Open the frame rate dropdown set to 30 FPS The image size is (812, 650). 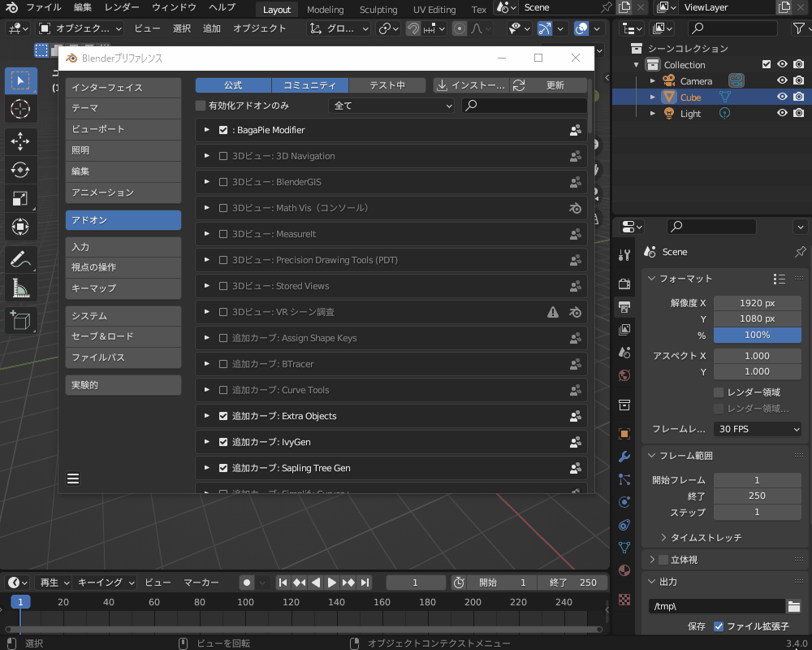pos(757,428)
